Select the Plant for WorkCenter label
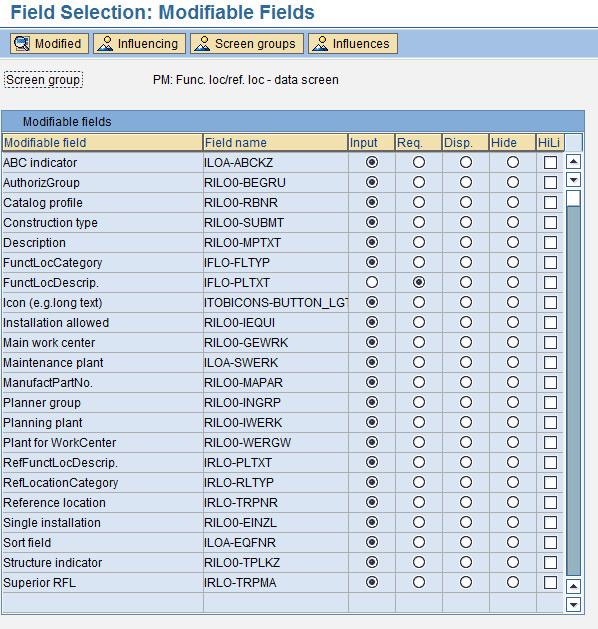The height and width of the screenshot is (629, 598). coord(59,442)
